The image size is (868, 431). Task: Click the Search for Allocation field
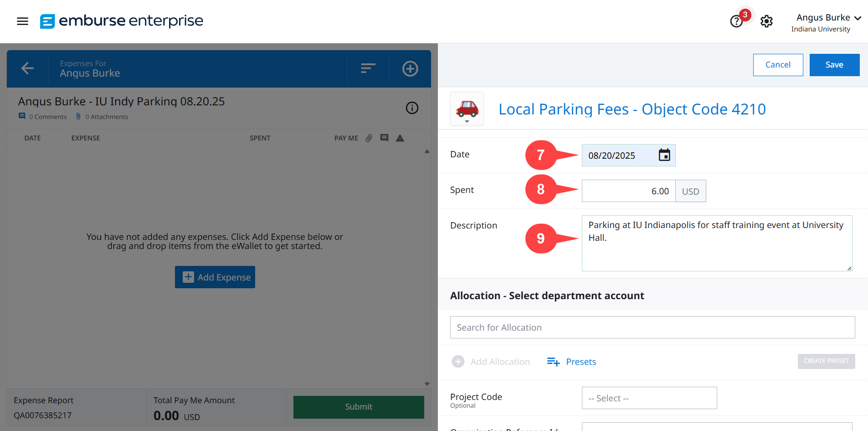pyautogui.click(x=652, y=327)
